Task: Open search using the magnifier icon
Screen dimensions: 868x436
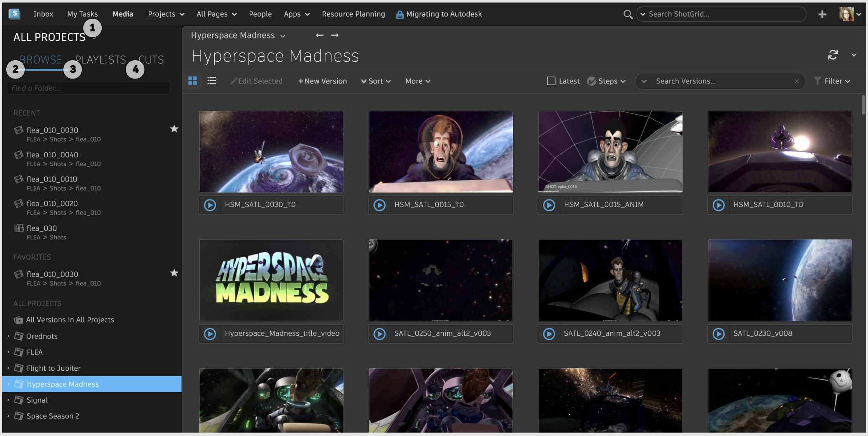Action: 628,14
